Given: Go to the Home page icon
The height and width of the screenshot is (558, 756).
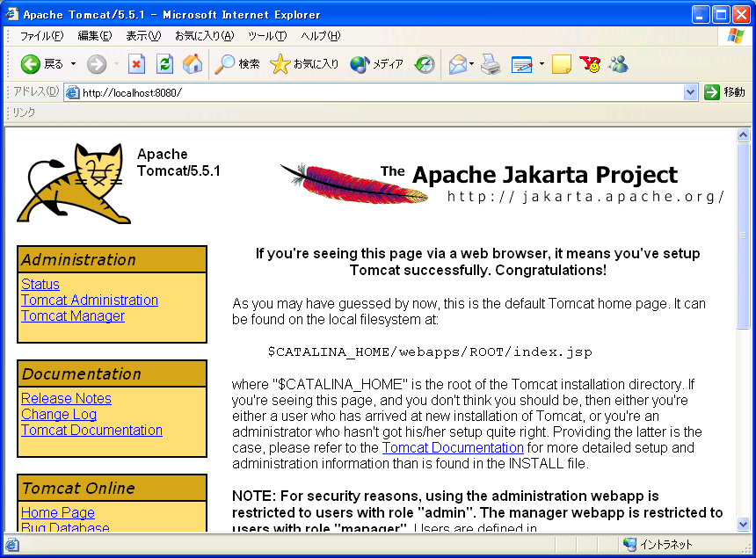Looking at the screenshot, I should click(x=193, y=64).
